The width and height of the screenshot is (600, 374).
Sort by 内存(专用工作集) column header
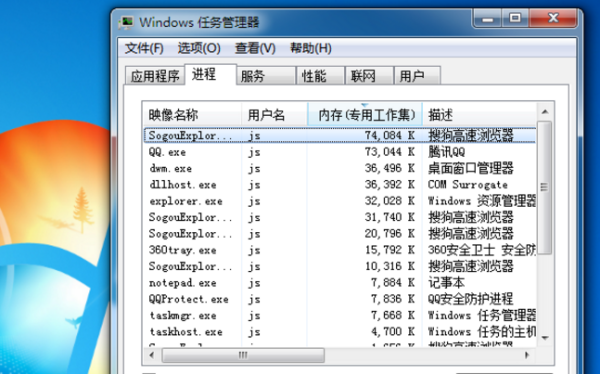[x=365, y=114]
